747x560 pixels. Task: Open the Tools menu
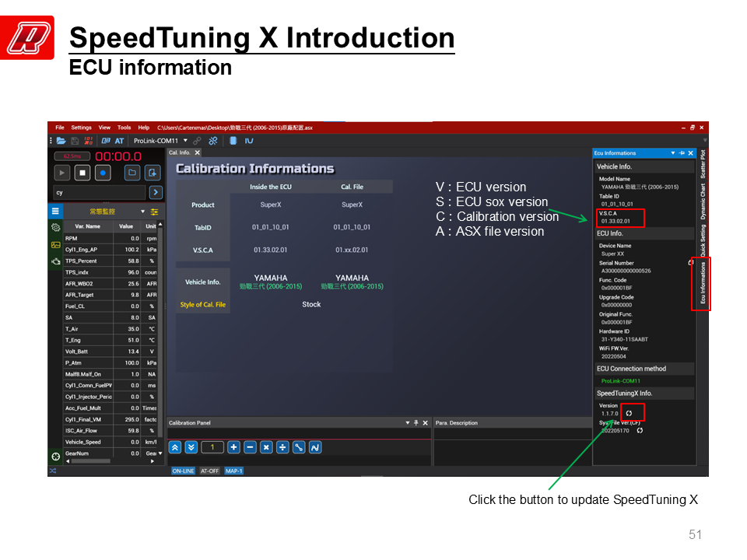point(124,128)
